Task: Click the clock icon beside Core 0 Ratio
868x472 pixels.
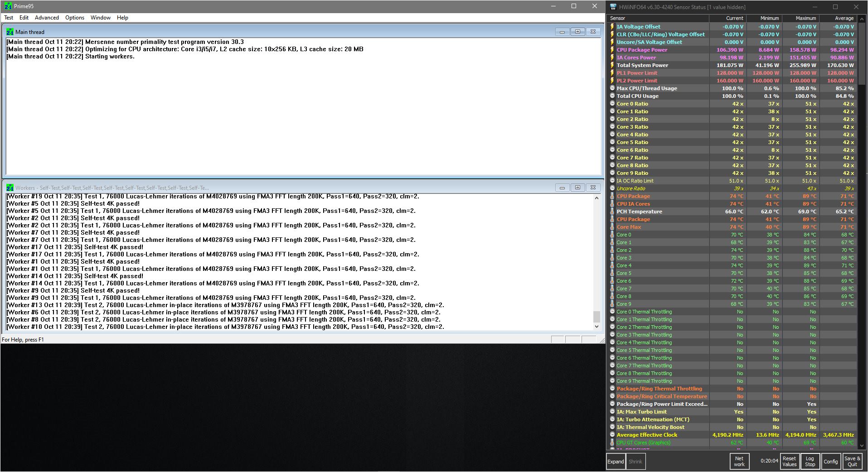Action: tap(612, 104)
